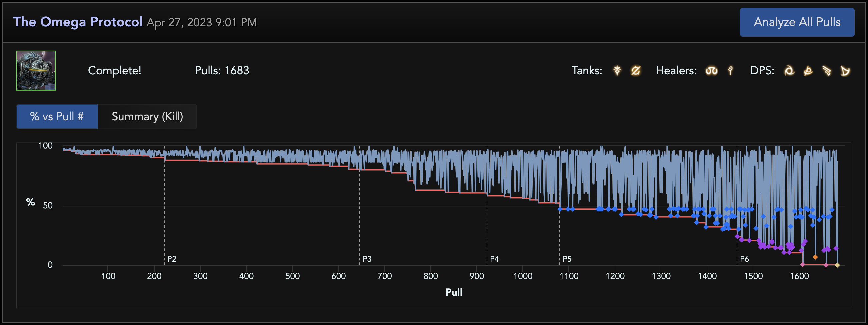The width and height of the screenshot is (868, 325).
Task: Click the 200 x-axis tick label
Action: tap(154, 276)
